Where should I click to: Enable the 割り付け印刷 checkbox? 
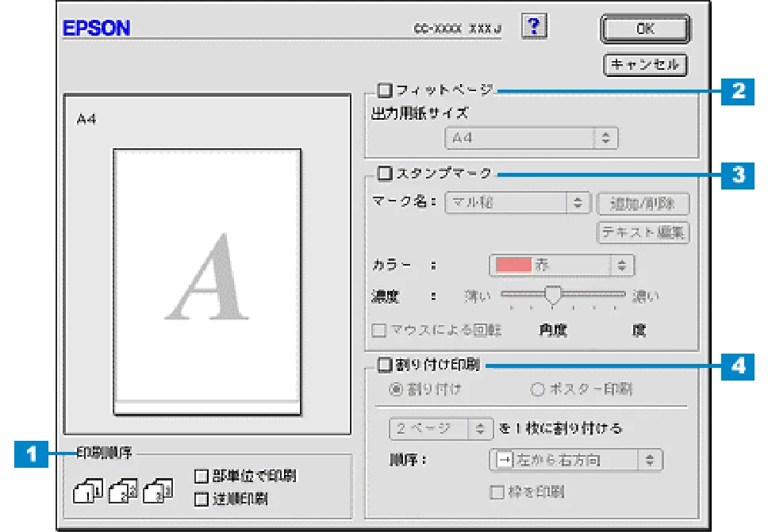click(385, 364)
